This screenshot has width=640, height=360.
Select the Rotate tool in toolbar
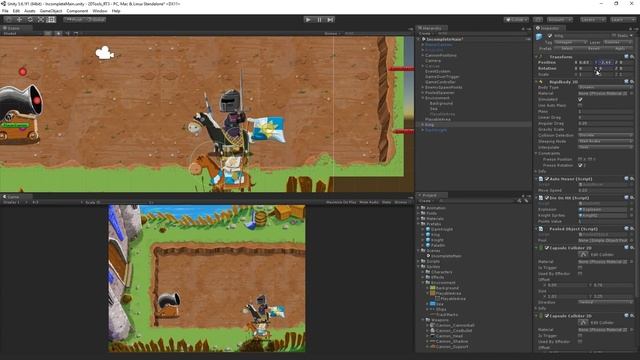click(x=30, y=20)
